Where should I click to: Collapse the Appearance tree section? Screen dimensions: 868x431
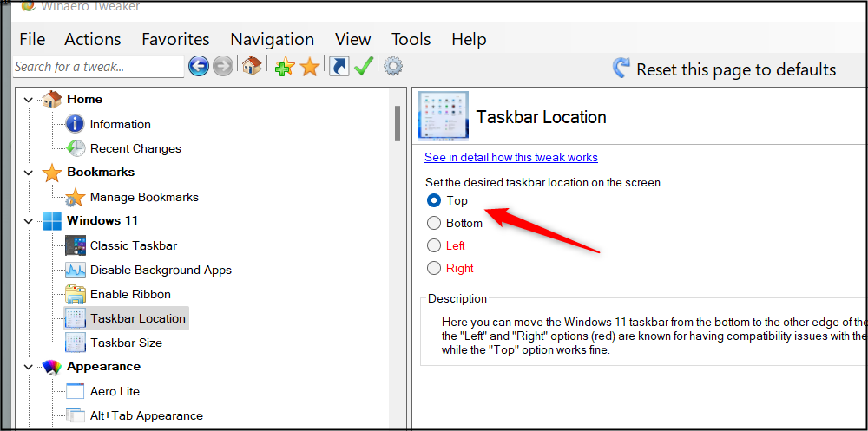[x=29, y=367]
